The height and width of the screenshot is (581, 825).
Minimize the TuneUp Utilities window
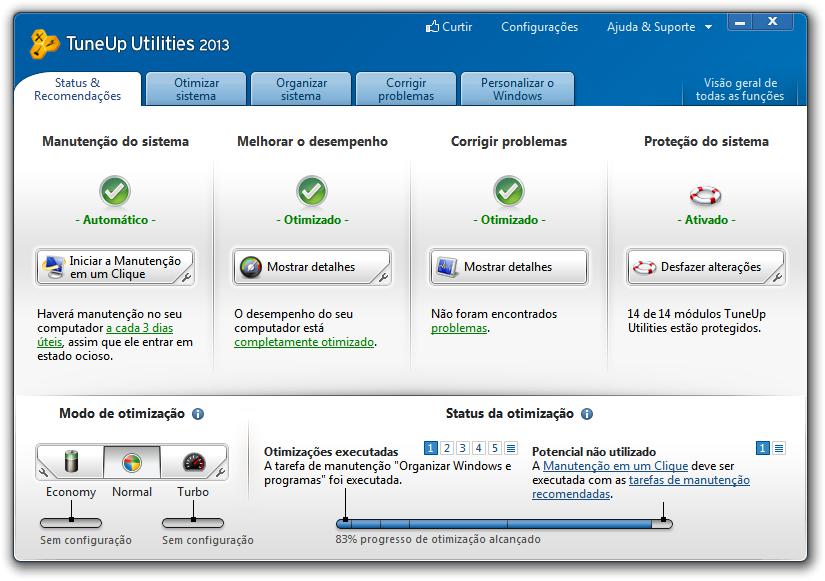(x=740, y=22)
